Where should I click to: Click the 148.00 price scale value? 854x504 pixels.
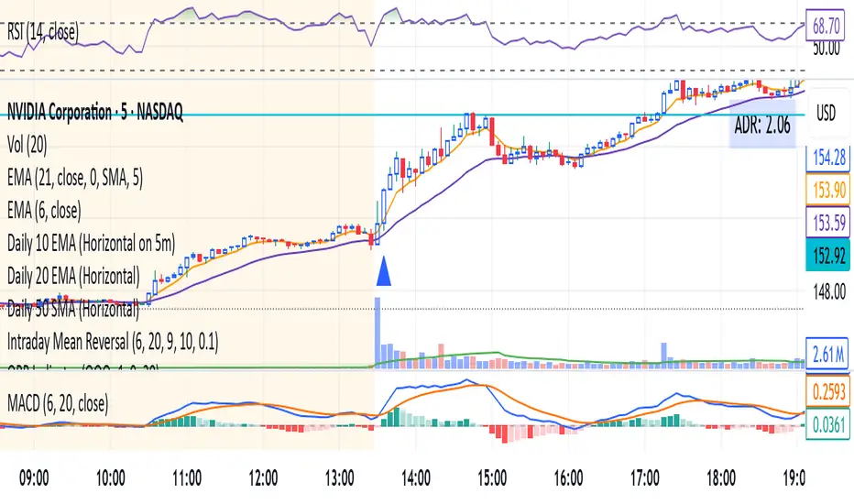click(829, 292)
